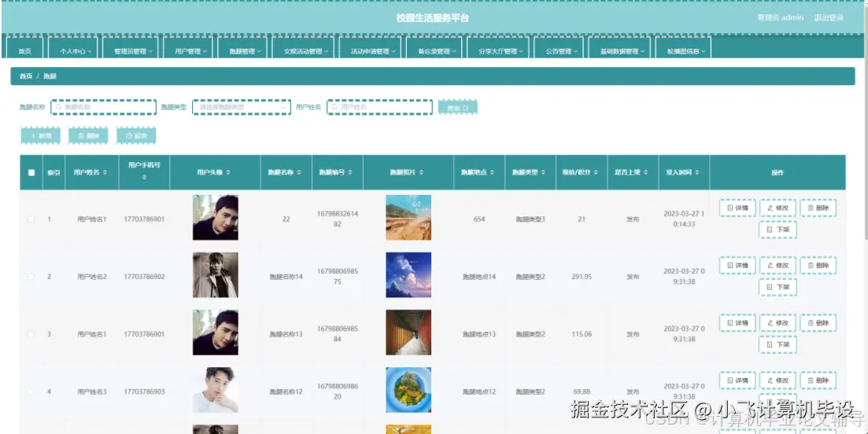The width and height of the screenshot is (868, 434).
Task: Check the row 1 selection checkbox
Action: pos(31,219)
